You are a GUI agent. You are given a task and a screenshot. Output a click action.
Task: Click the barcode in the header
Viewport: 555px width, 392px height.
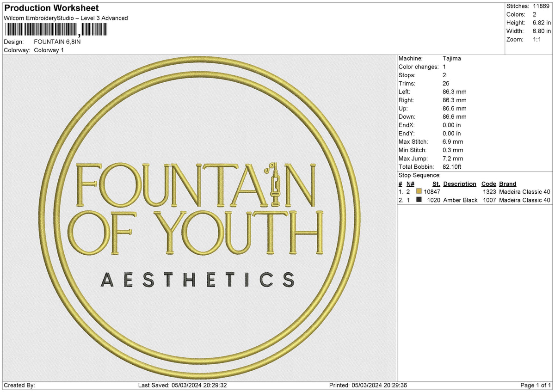[56, 30]
